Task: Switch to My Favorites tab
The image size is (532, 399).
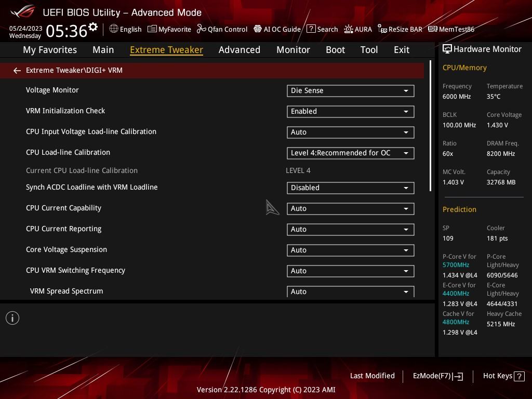Action: pos(50,49)
